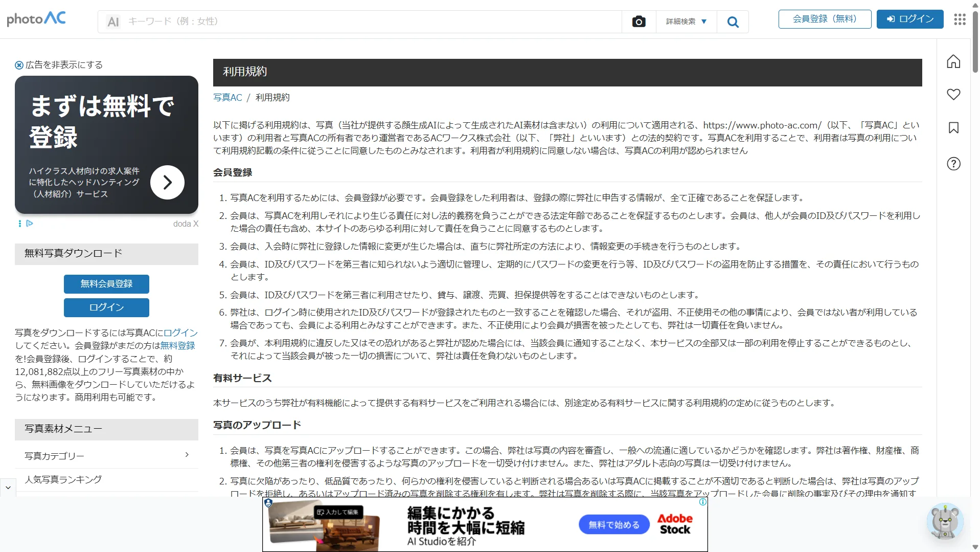This screenshot has height=552, width=980.
Task: Open the Adobe Stock banner info icon
Action: tap(703, 502)
